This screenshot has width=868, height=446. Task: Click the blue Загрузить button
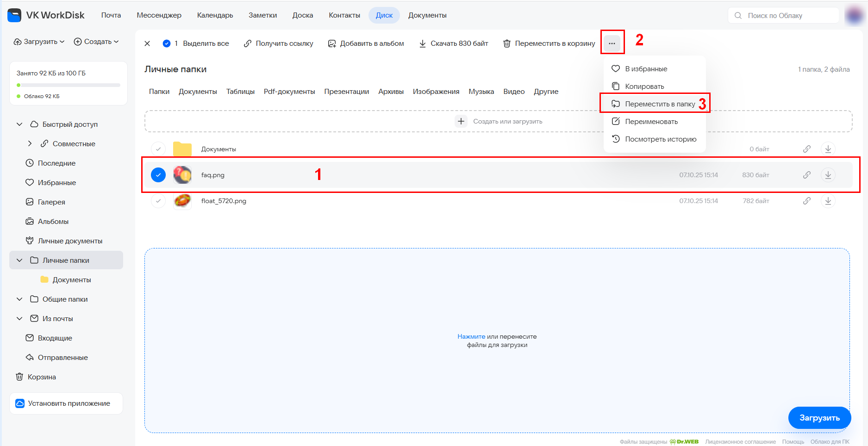pos(819,418)
